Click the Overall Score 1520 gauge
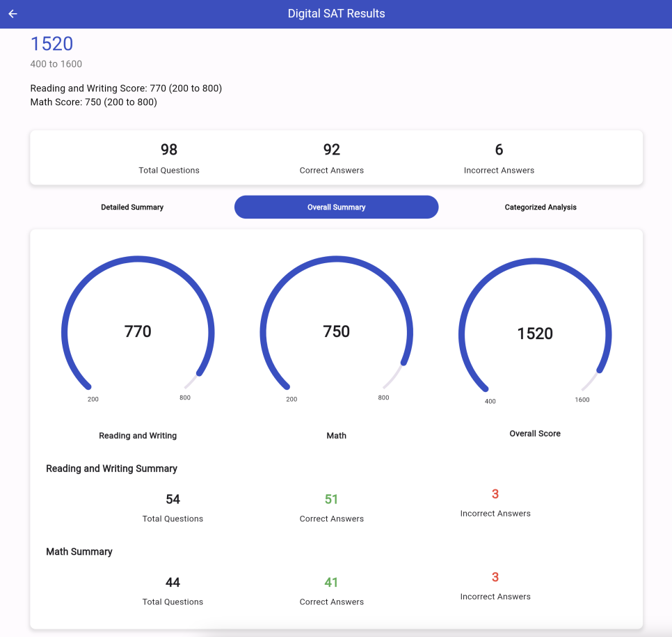 pyautogui.click(x=534, y=333)
